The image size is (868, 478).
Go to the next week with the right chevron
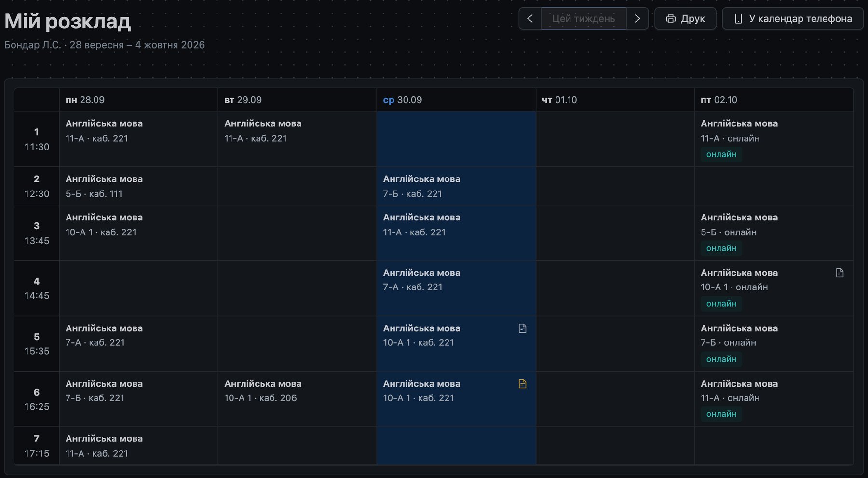pos(637,19)
